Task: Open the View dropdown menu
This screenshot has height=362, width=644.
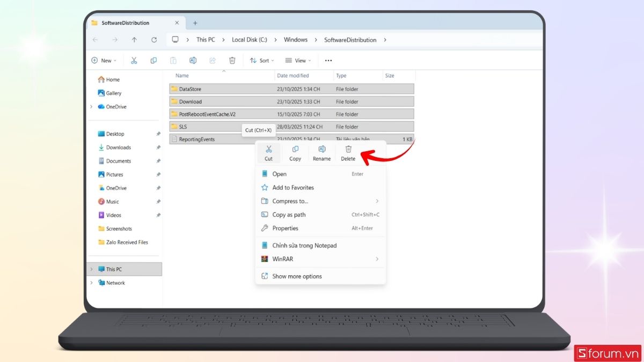Action: click(298, 61)
